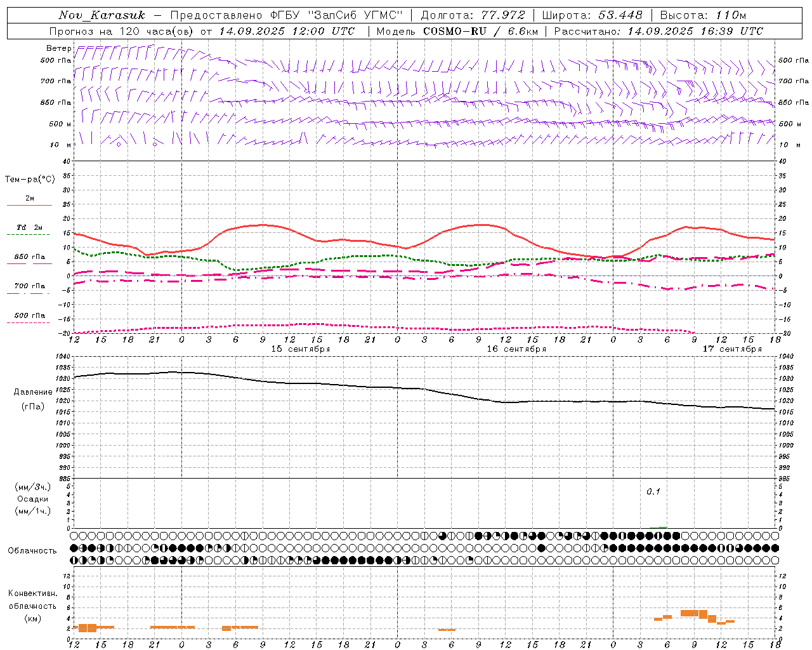812x650 pixels.
Task: Click the Давление pressure panel label
Action: click(33, 392)
